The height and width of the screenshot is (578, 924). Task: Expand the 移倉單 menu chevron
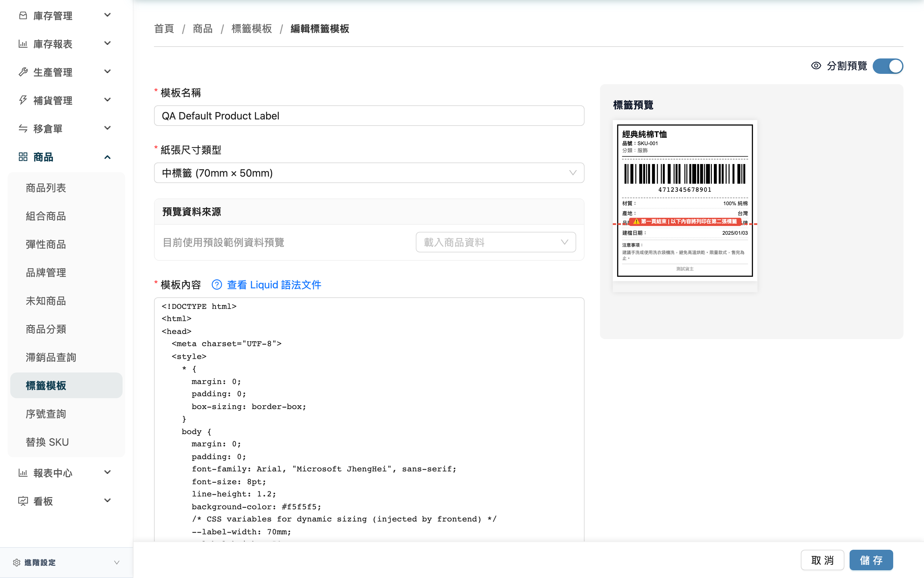point(108,128)
